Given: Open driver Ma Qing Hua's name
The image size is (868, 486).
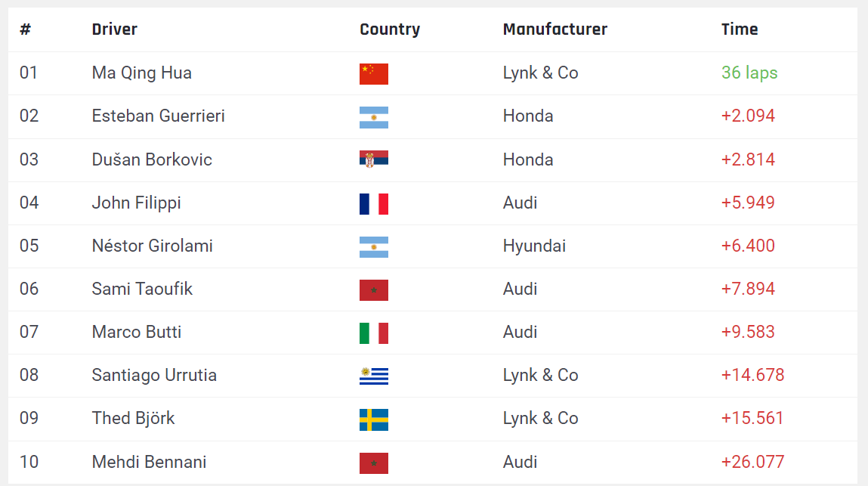Looking at the screenshot, I should click(142, 73).
